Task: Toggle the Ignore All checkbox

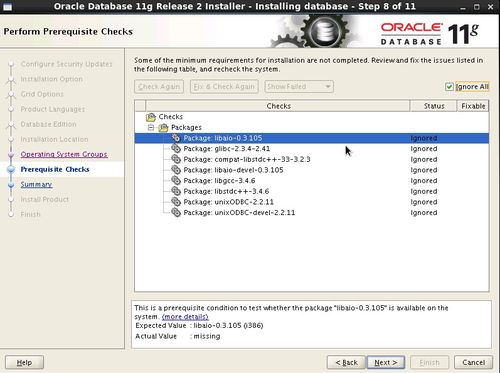Action: [x=449, y=87]
